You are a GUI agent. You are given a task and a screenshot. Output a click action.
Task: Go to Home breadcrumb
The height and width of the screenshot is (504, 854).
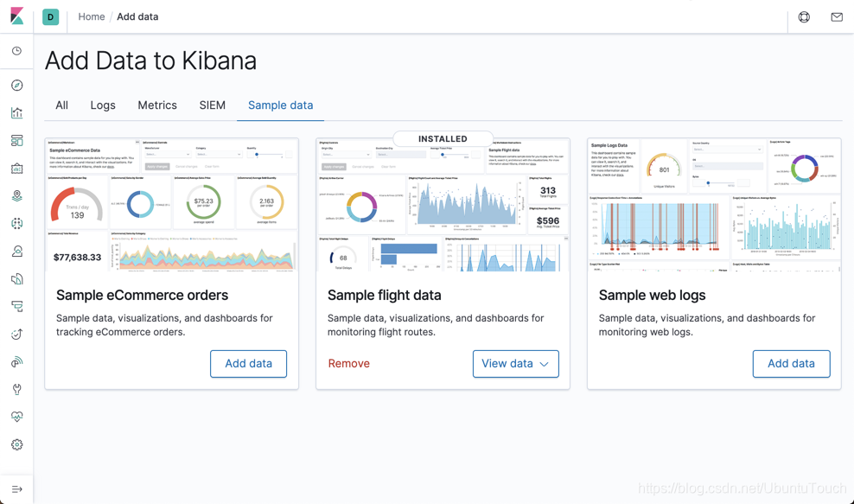(92, 17)
